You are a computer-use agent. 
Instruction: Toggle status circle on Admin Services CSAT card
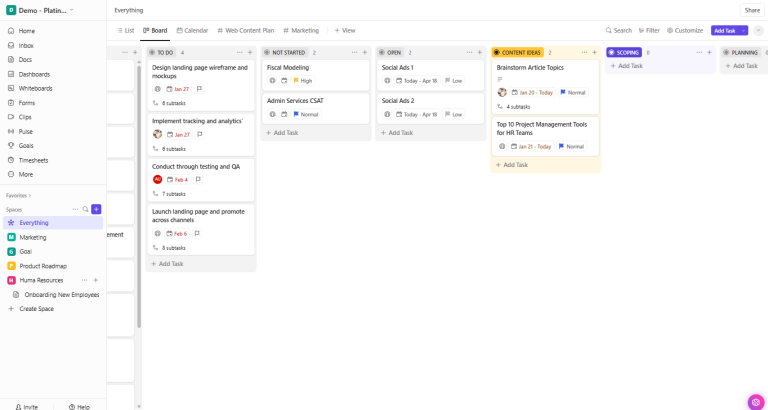pyautogui.click(x=272, y=114)
